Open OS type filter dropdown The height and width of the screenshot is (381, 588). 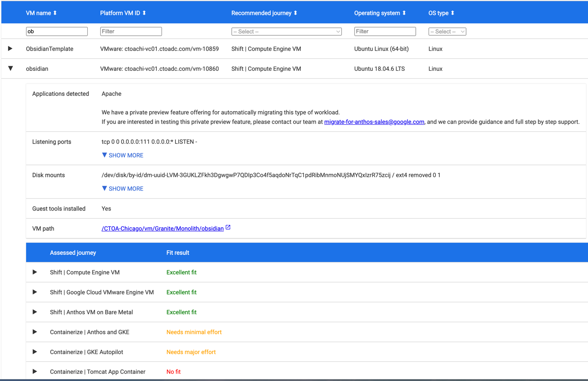(447, 32)
